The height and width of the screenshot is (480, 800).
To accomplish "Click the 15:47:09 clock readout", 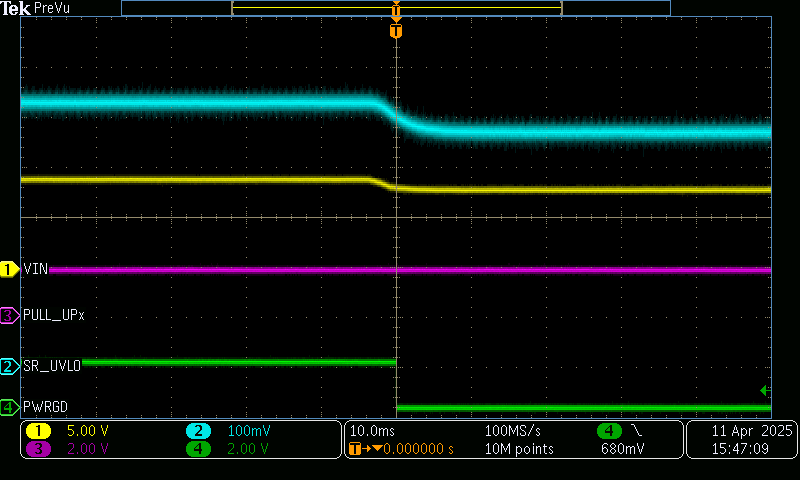I will coord(740,449).
